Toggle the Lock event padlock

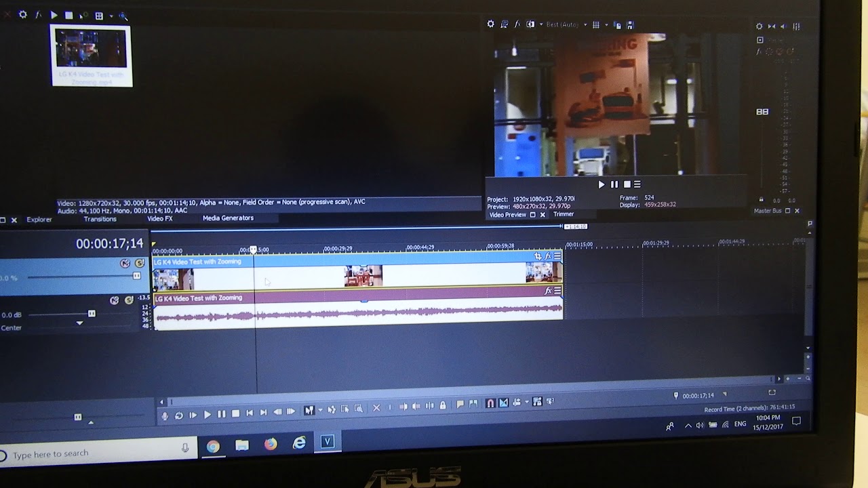(443, 405)
